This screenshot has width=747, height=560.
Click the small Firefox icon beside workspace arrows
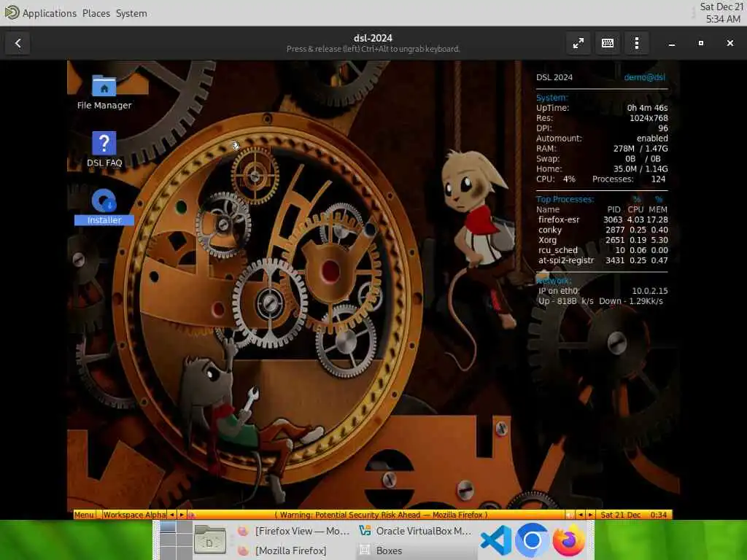191,515
